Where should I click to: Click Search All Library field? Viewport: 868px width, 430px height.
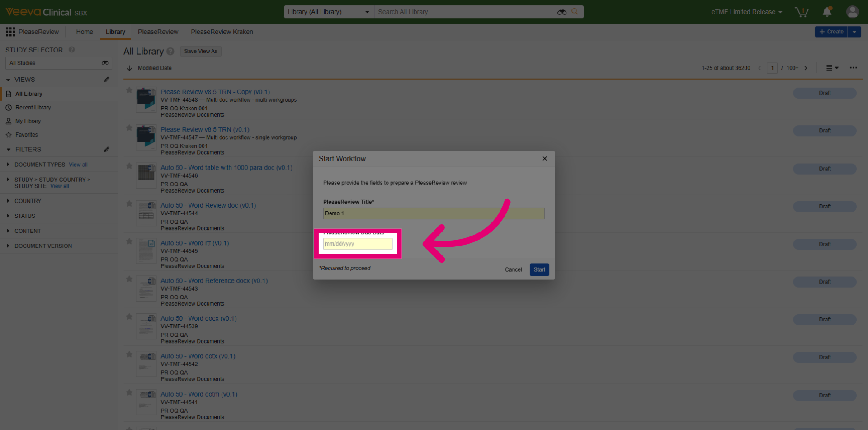tap(466, 12)
